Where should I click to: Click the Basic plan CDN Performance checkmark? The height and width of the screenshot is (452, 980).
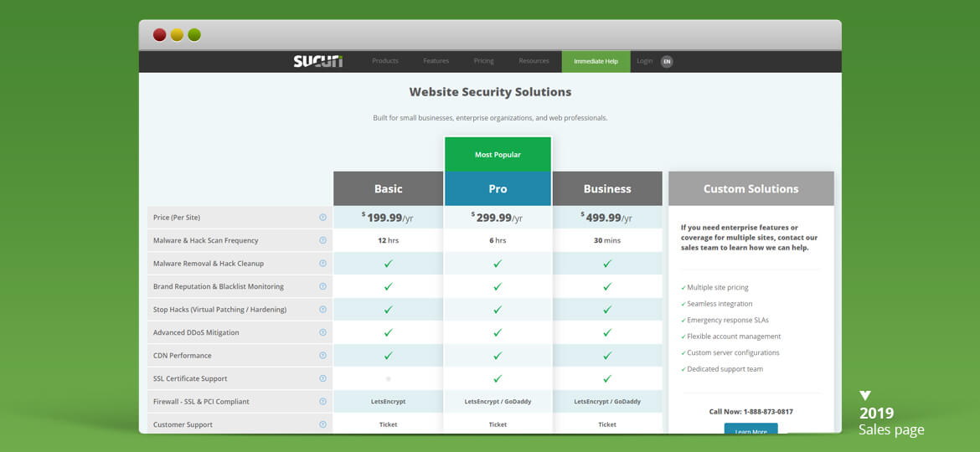pyautogui.click(x=388, y=356)
